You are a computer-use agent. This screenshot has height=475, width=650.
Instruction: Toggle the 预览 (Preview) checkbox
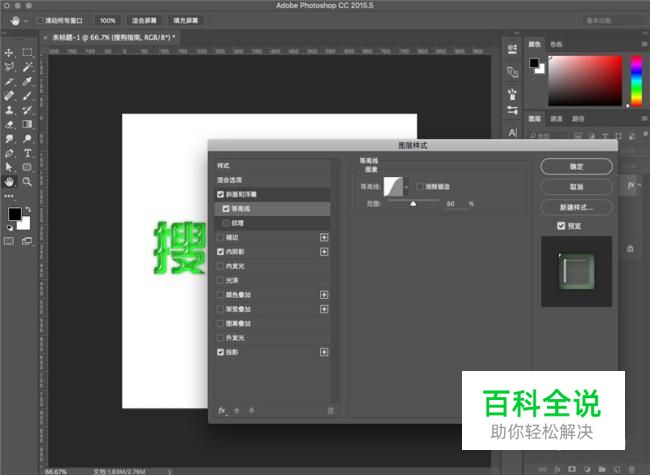point(561,226)
